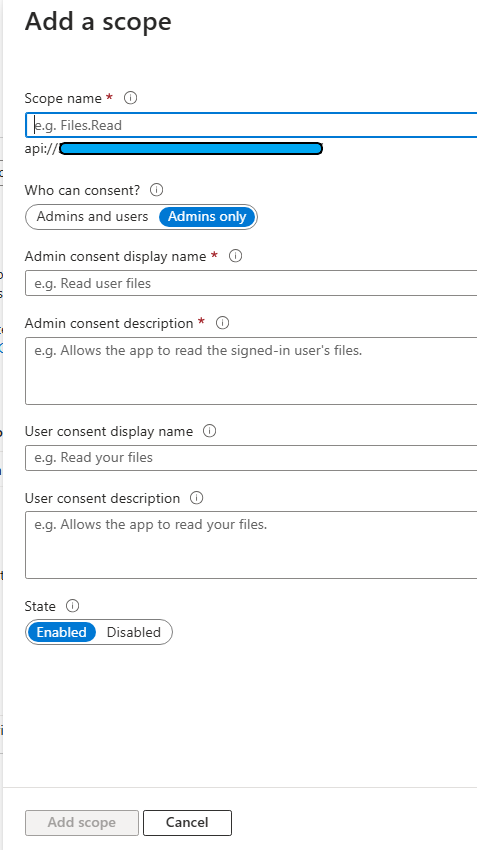Click inside the Admin consent description box
The image size is (477, 850).
(251, 371)
